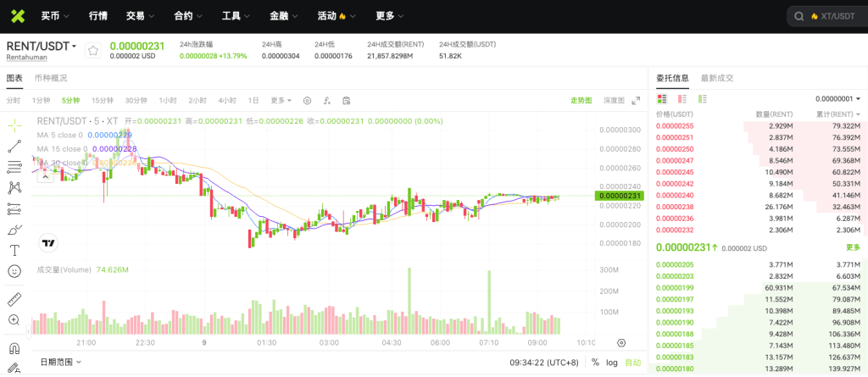Open chart time-axis settings gear

tap(621, 342)
